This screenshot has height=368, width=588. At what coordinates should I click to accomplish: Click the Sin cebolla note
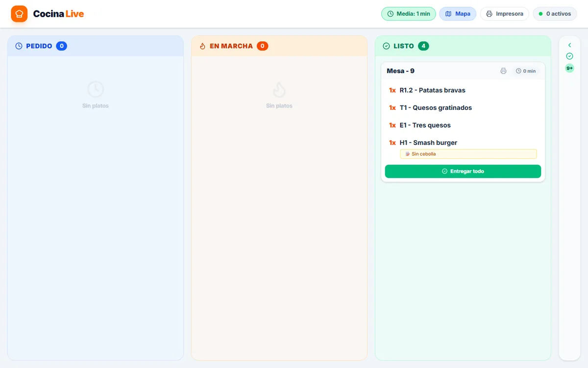pos(468,154)
